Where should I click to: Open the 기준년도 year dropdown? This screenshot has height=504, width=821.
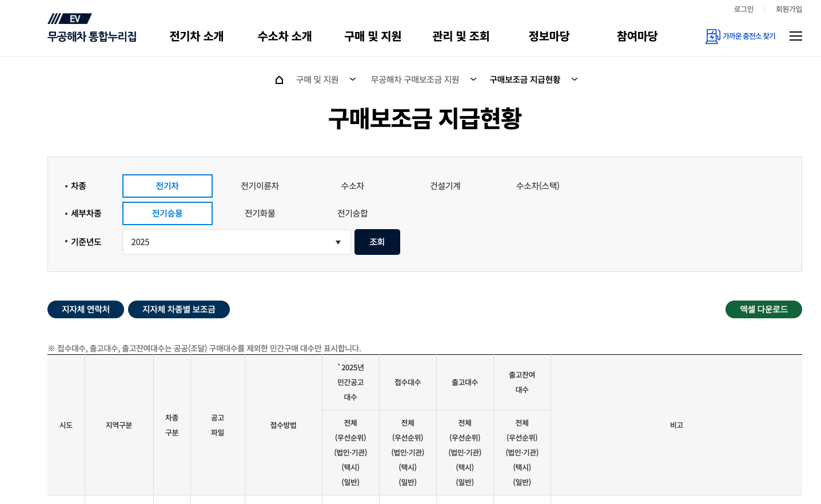coord(236,242)
